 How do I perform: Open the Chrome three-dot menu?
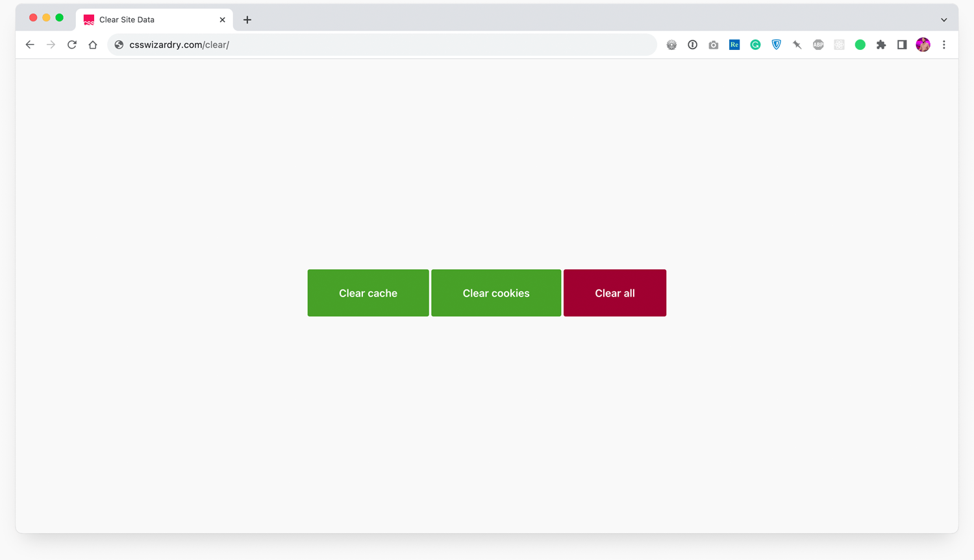point(944,45)
